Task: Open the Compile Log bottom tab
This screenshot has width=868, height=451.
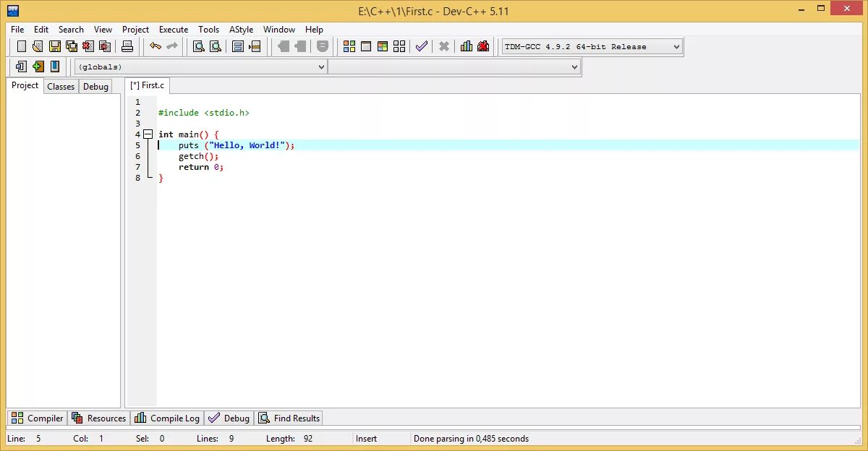Action: 167,418
